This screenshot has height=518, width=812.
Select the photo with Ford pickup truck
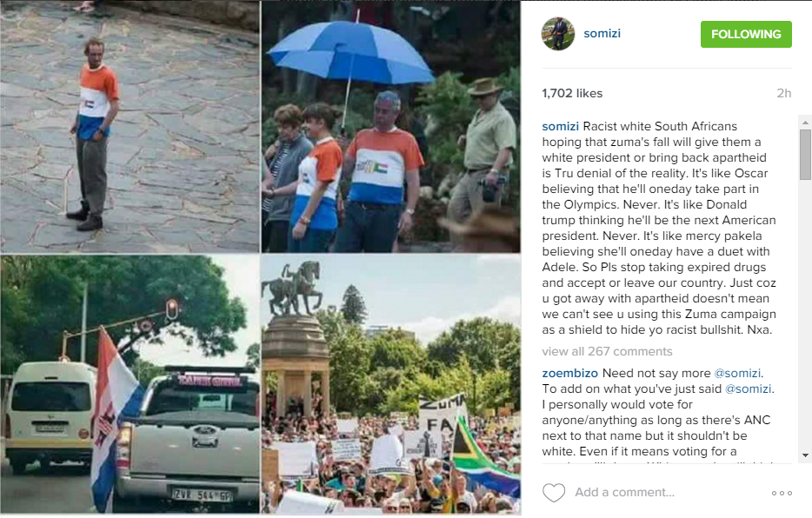pos(130,384)
